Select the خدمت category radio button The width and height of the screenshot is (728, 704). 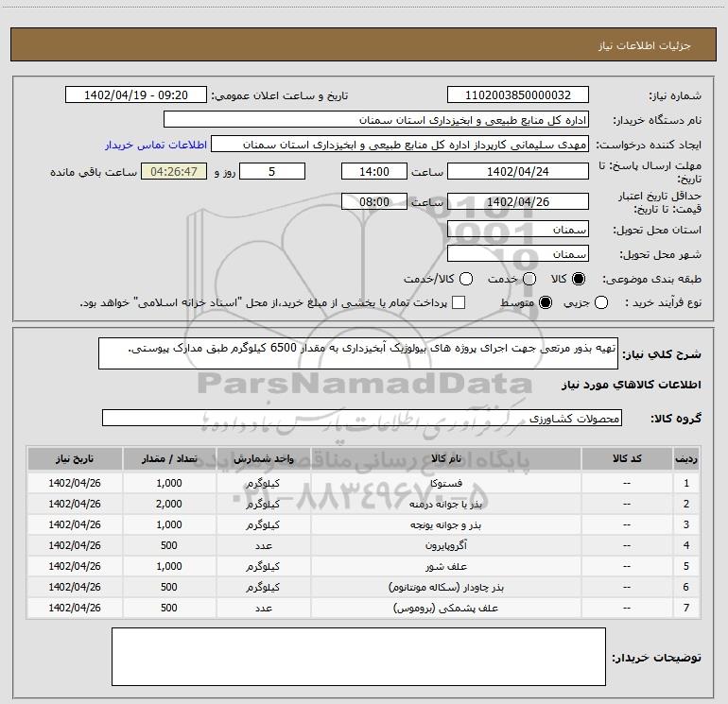pos(529,279)
